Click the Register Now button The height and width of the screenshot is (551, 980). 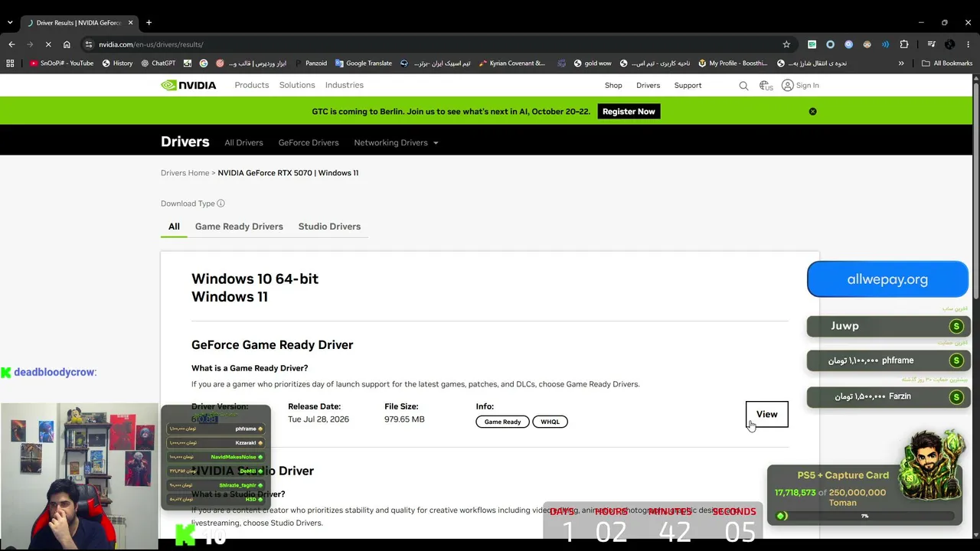[x=629, y=112]
